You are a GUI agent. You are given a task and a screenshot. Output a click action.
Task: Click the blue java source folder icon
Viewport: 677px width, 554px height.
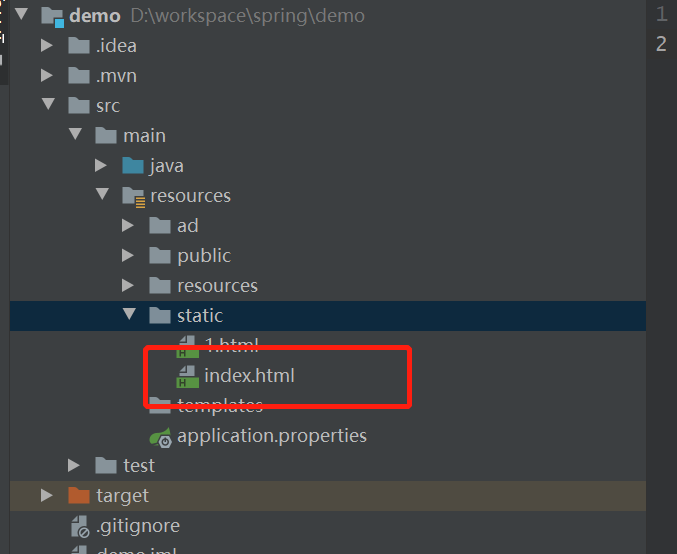click(133, 165)
